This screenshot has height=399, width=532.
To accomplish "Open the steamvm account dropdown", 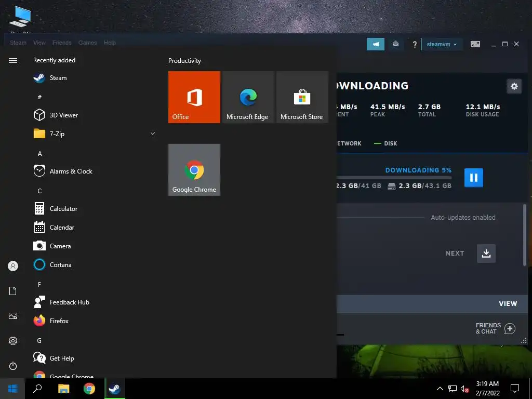I will pos(442,44).
